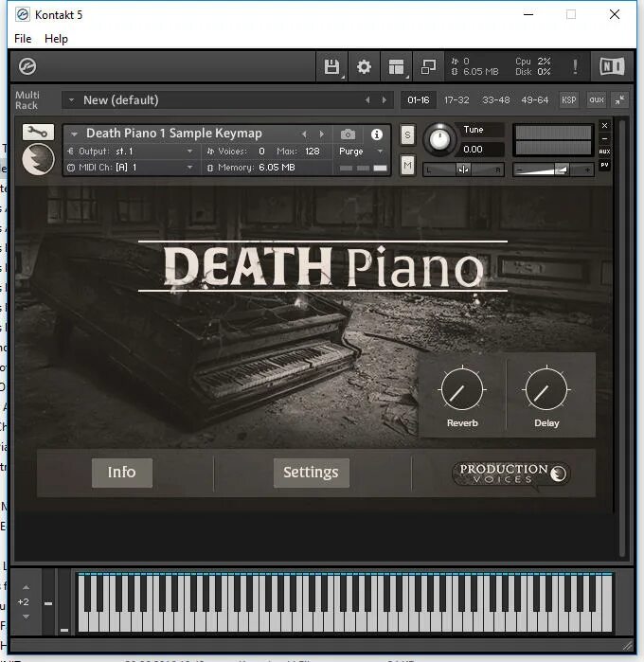Click the Settings button
Image resolution: width=644 pixels, height=662 pixels.
click(x=312, y=473)
